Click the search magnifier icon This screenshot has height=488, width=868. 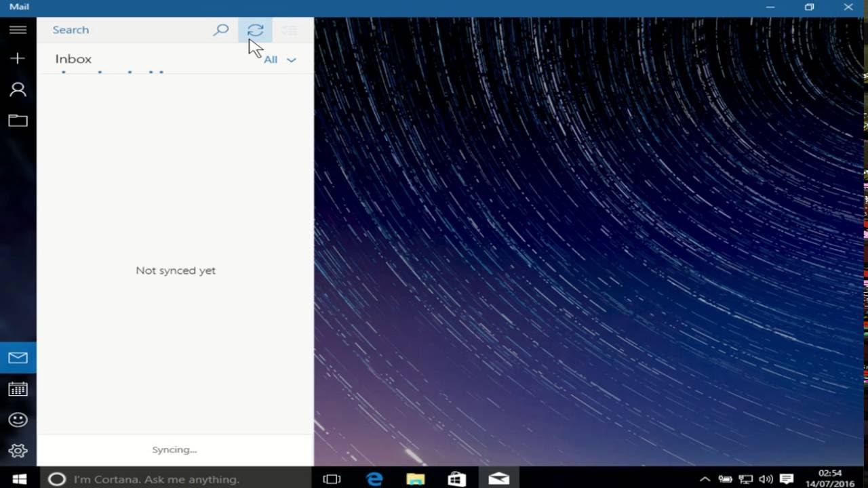pyautogui.click(x=221, y=30)
